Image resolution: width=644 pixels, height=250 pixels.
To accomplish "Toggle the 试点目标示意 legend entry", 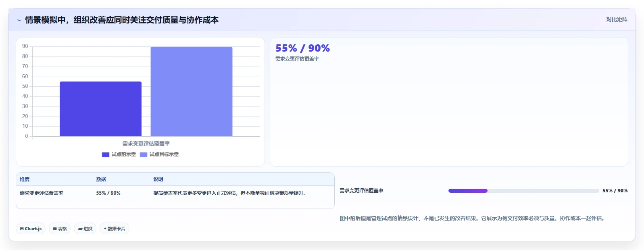I will [x=159, y=154].
